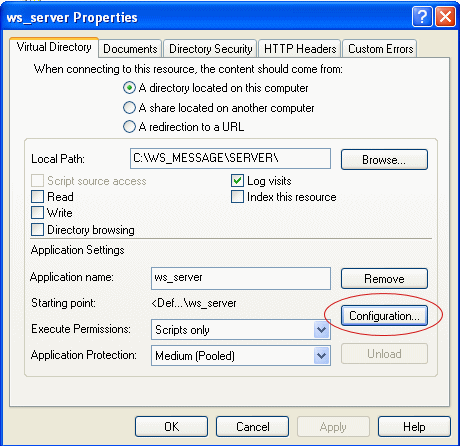
Task: Click Browse... next to Local Path
Action: [x=384, y=160]
